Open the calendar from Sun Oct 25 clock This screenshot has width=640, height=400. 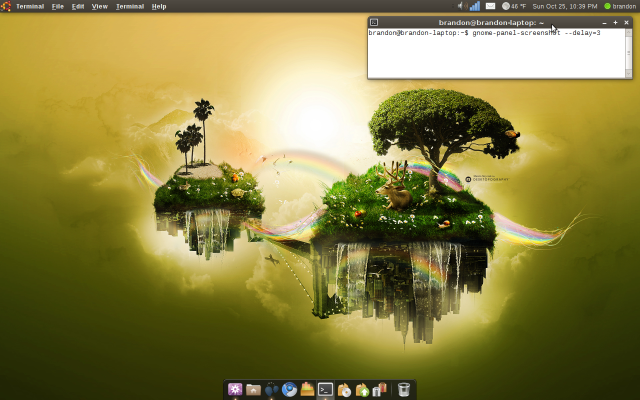click(565, 7)
